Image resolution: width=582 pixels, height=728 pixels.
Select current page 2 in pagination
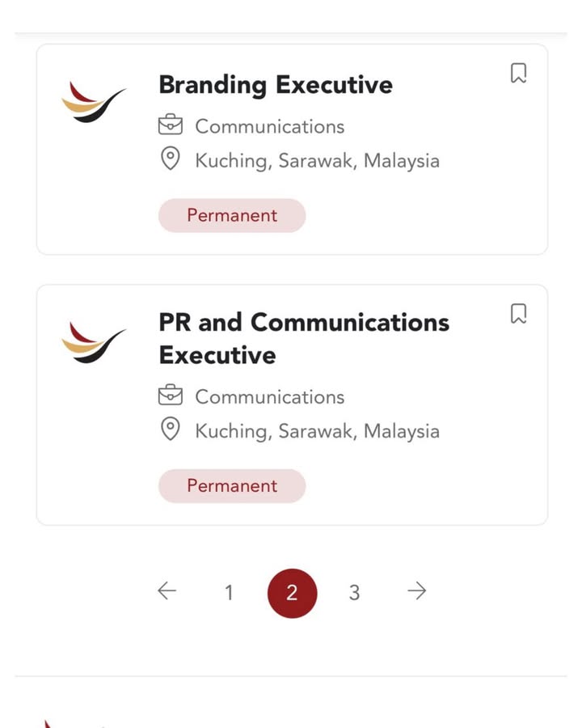tap(292, 593)
